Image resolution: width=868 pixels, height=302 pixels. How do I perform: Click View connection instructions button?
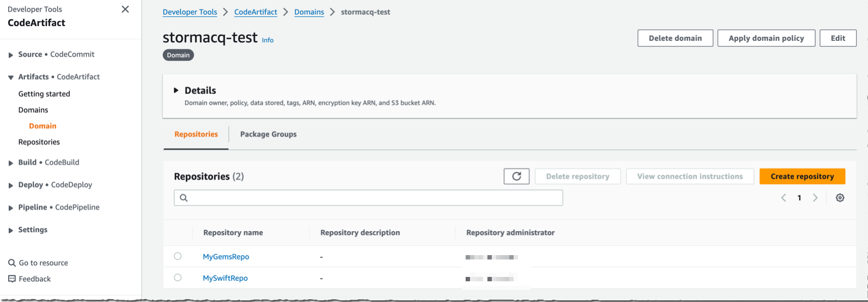click(690, 176)
